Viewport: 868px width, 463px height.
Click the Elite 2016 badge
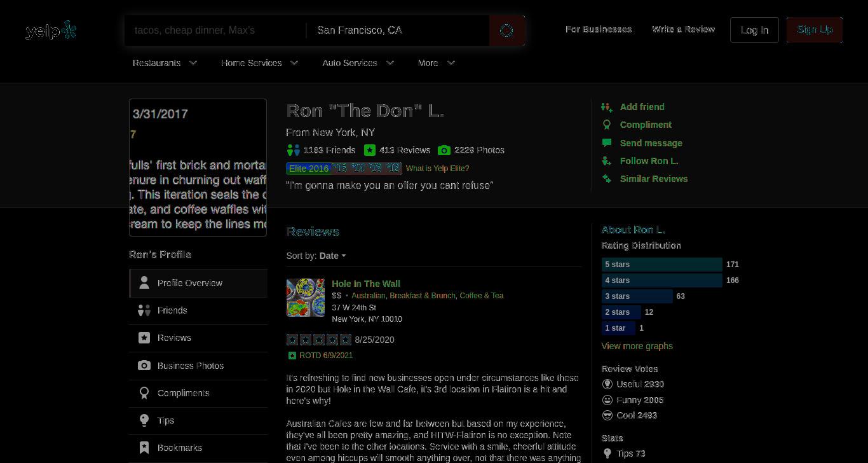click(x=309, y=169)
